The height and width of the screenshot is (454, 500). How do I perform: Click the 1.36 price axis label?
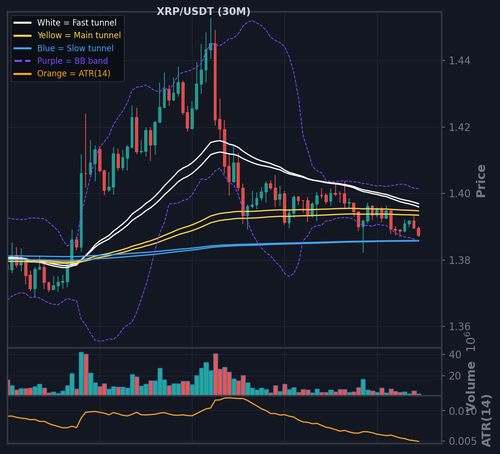(x=460, y=326)
